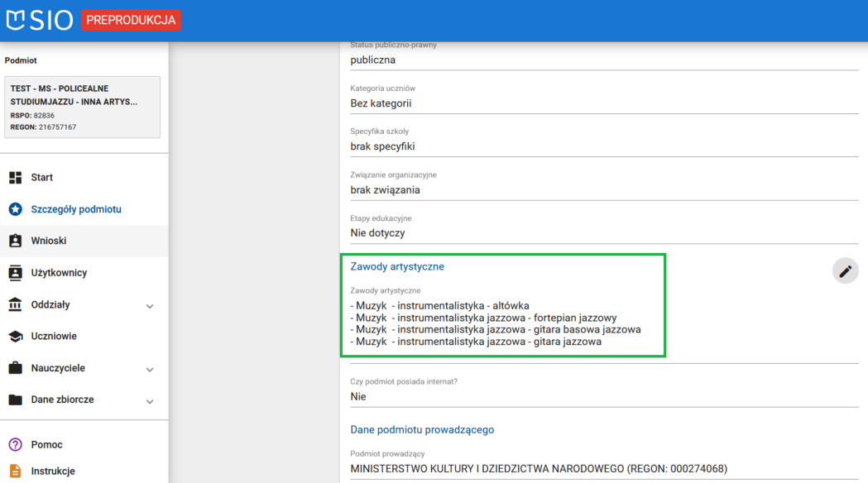The width and height of the screenshot is (868, 483).
Task: Expand the Oddziały submenu chevron
Action: coord(150,306)
